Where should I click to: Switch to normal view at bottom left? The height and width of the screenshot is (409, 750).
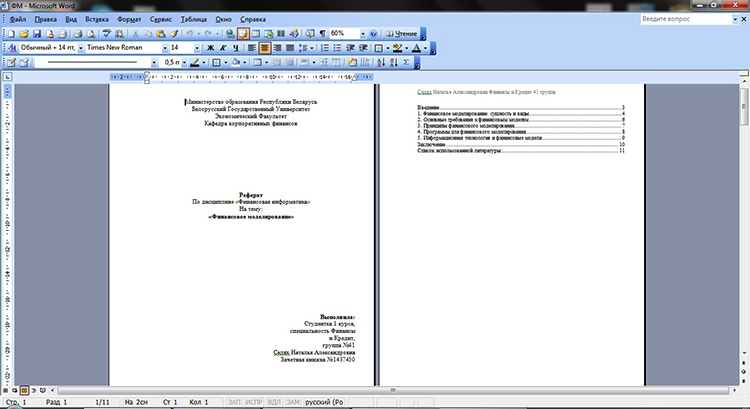click(6, 390)
